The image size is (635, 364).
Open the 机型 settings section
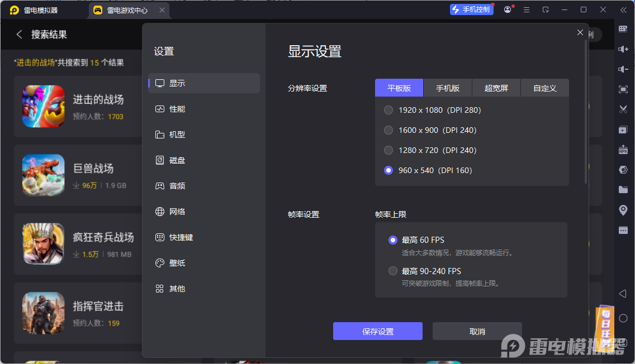tap(204, 135)
